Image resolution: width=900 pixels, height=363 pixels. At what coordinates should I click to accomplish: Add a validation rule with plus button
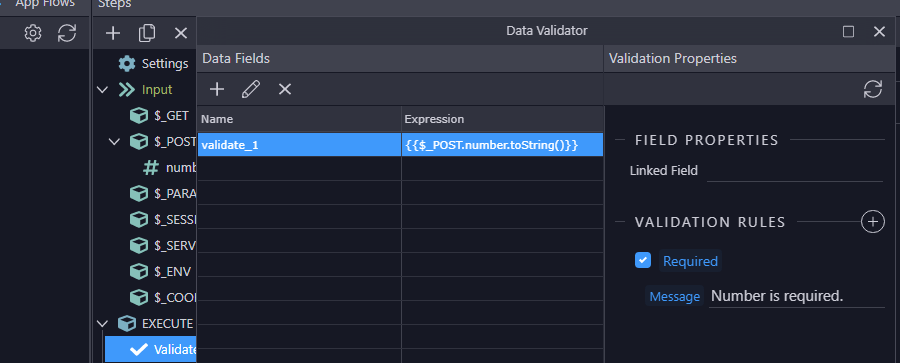click(872, 222)
